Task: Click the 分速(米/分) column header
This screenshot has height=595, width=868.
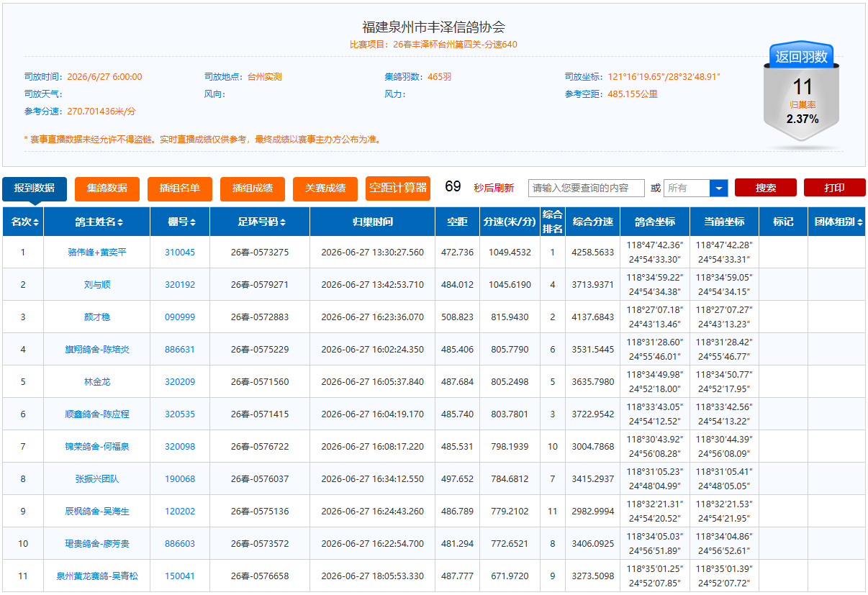Action: coord(510,222)
